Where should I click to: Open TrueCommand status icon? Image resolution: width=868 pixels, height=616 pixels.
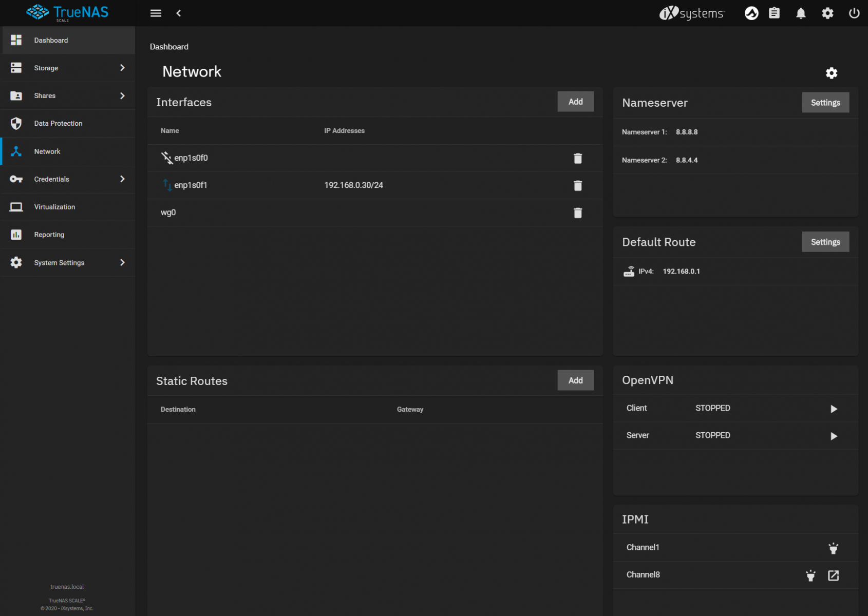[751, 13]
